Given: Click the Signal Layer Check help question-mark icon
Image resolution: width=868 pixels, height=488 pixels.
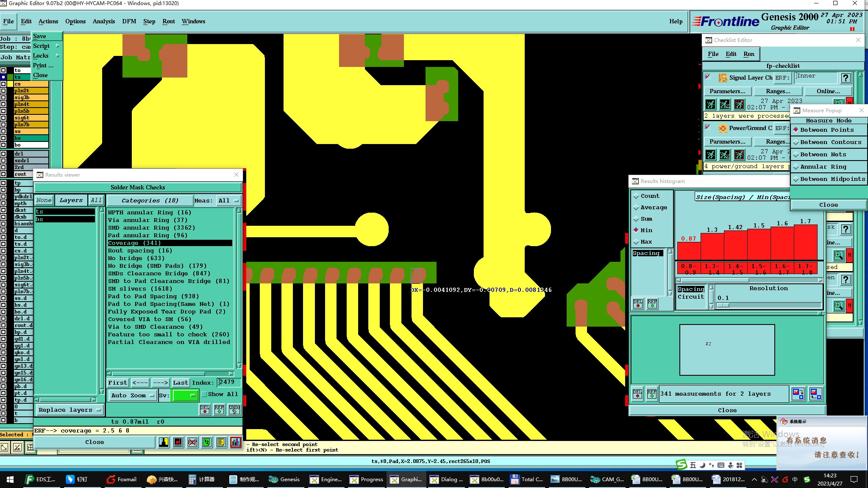Looking at the screenshot, I should (846, 78).
